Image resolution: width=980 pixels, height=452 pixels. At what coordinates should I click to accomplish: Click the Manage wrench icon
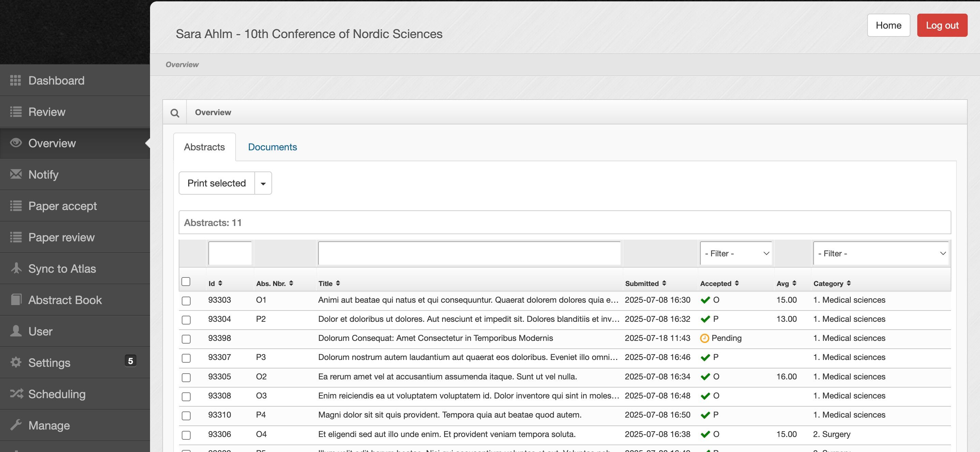click(x=16, y=425)
